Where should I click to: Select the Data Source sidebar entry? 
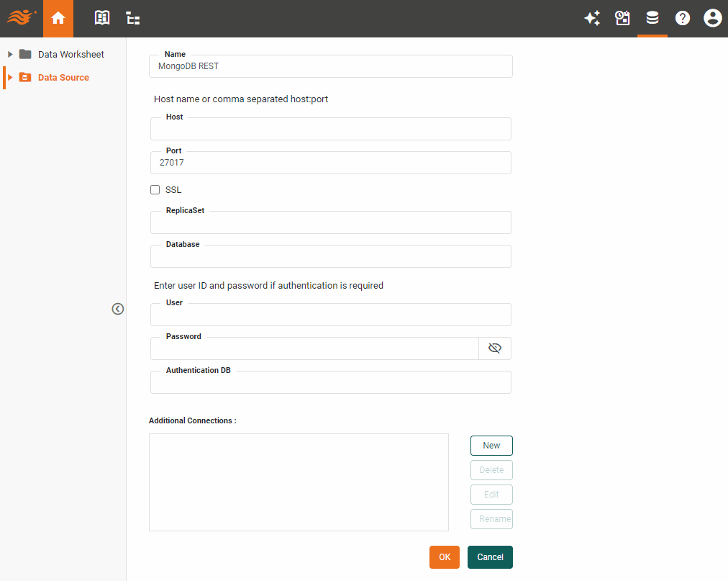pos(62,77)
